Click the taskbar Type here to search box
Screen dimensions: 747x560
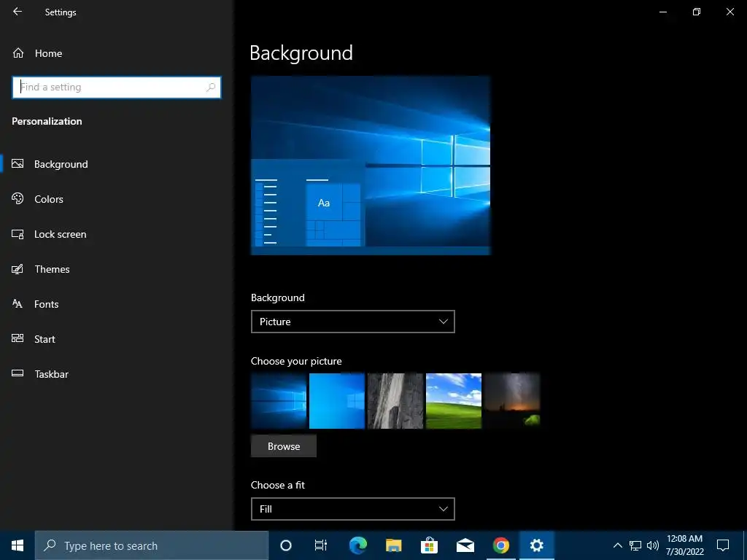tap(152, 545)
